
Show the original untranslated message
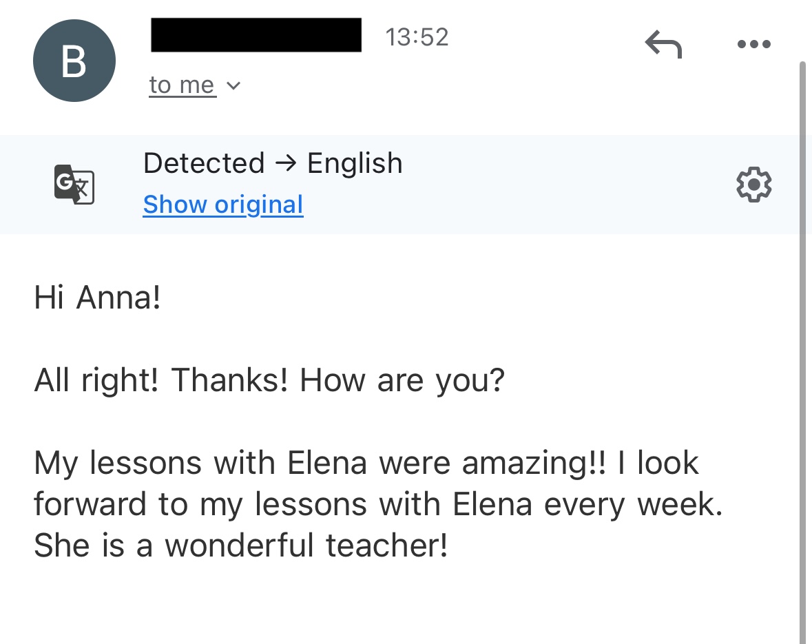click(223, 205)
